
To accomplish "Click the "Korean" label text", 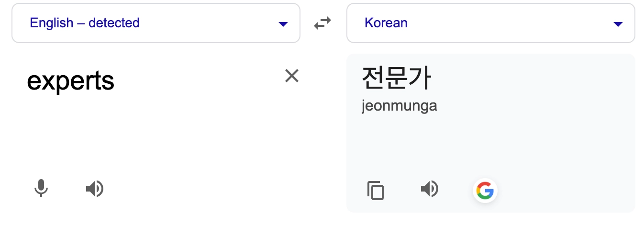I will point(386,23).
